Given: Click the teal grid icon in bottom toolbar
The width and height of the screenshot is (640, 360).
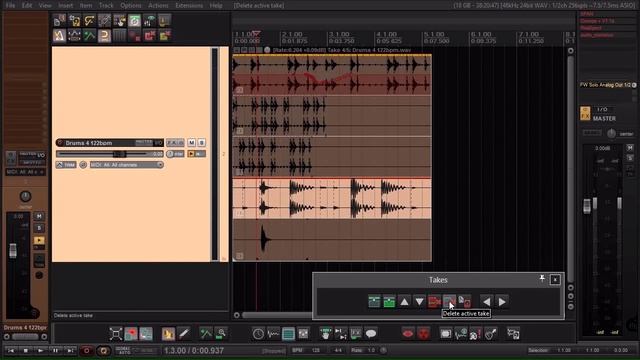Looking at the screenshot, I should click(x=288, y=334).
